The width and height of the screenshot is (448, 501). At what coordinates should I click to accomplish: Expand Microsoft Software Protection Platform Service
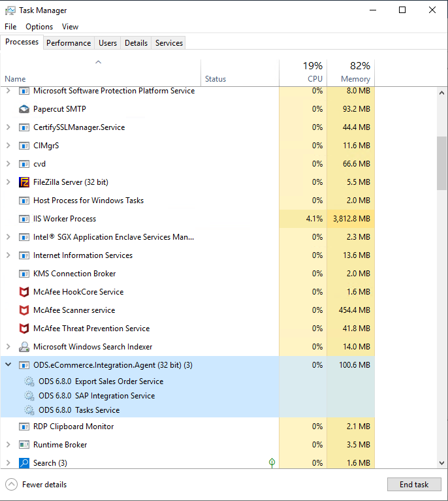(x=8, y=91)
